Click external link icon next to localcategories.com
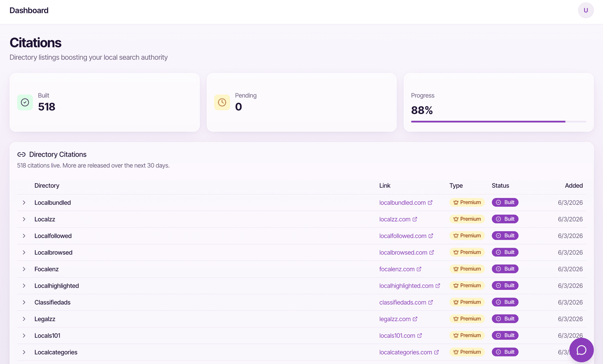 [x=437, y=352]
